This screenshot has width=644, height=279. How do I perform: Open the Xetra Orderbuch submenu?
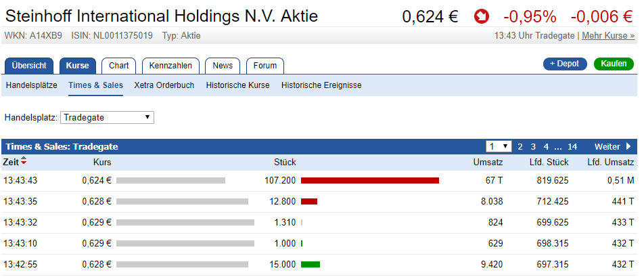click(164, 85)
